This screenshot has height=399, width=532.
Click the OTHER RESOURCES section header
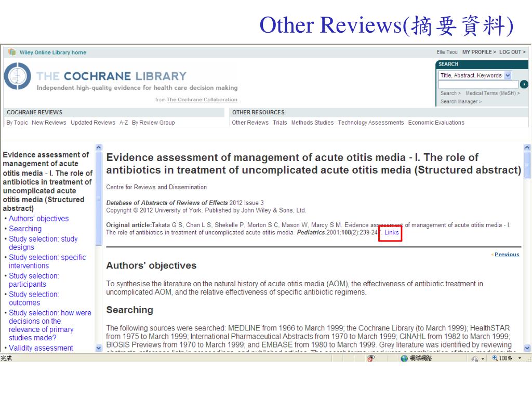258,112
